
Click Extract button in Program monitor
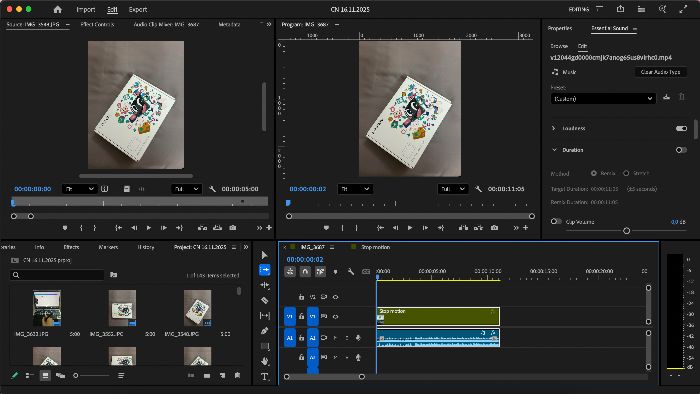click(479, 228)
